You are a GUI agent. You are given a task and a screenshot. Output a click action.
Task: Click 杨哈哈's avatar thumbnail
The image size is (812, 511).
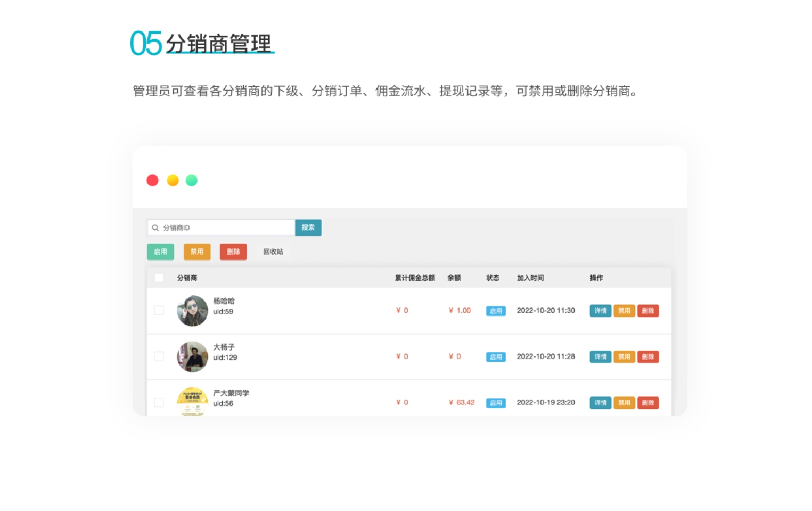192,311
